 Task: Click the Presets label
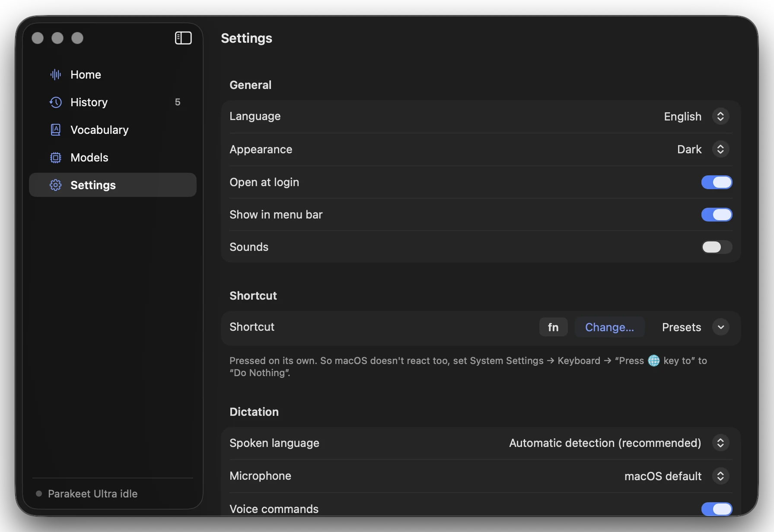(x=682, y=327)
